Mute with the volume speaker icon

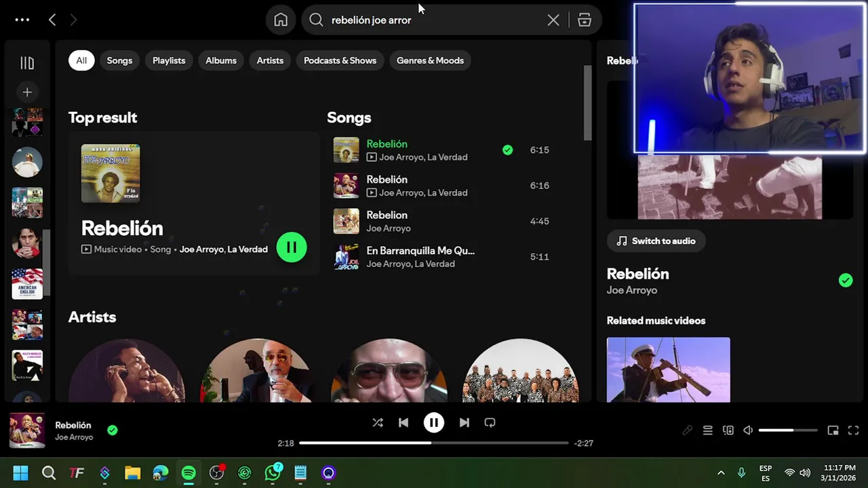[748, 430]
